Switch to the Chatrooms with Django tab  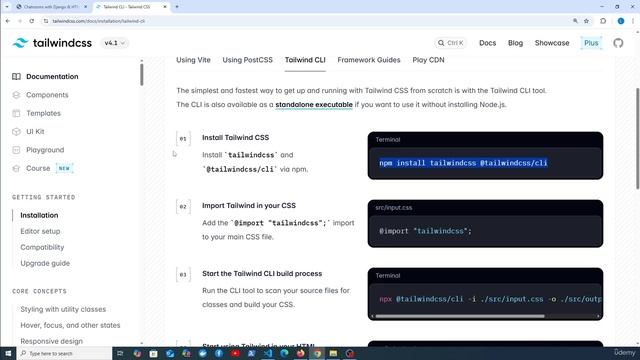click(x=51, y=7)
